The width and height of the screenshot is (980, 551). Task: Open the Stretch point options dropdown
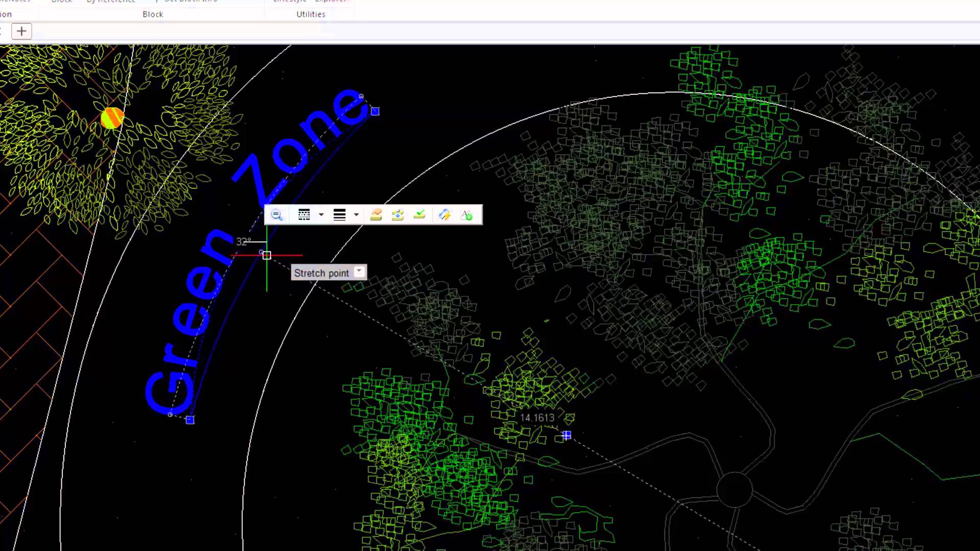359,272
